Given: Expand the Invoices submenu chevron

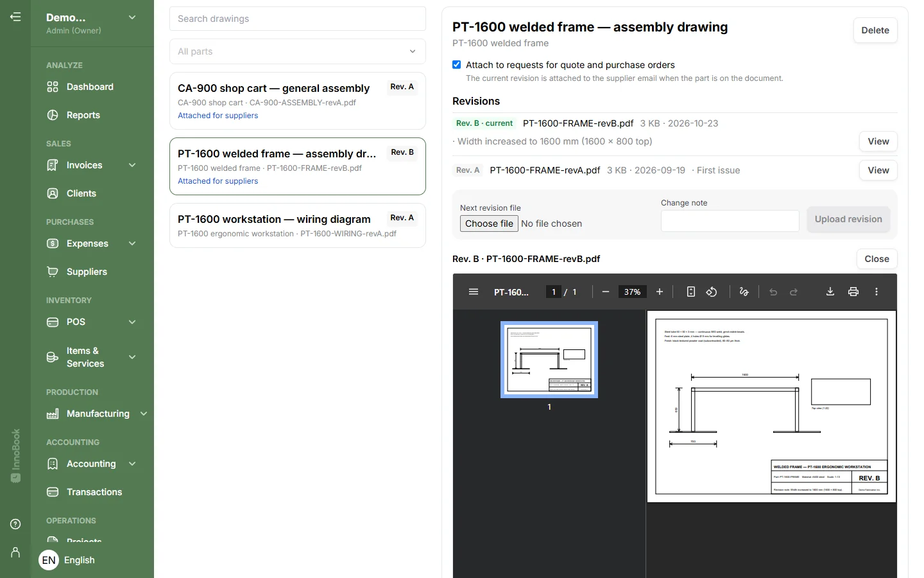Looking at the screenshot, I should tap(132, 165).
